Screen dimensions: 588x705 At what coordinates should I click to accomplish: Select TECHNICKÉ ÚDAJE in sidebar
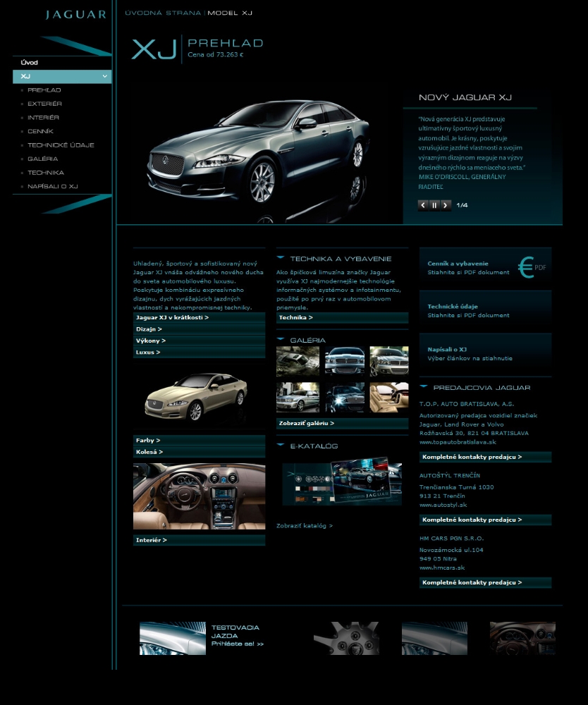(61, 145)
